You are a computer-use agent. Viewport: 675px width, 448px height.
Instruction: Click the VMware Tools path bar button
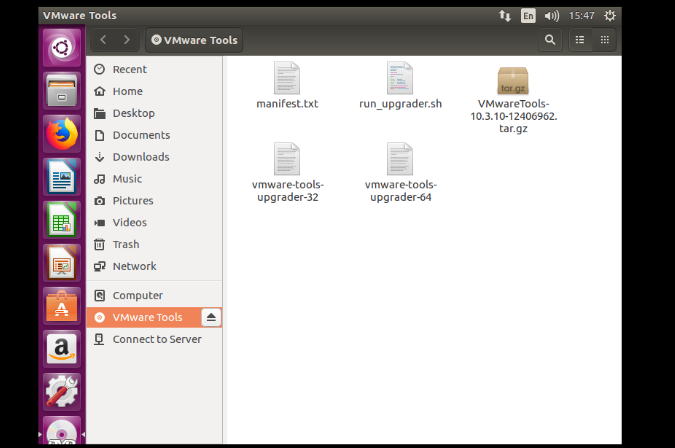[x=194, y=40]
